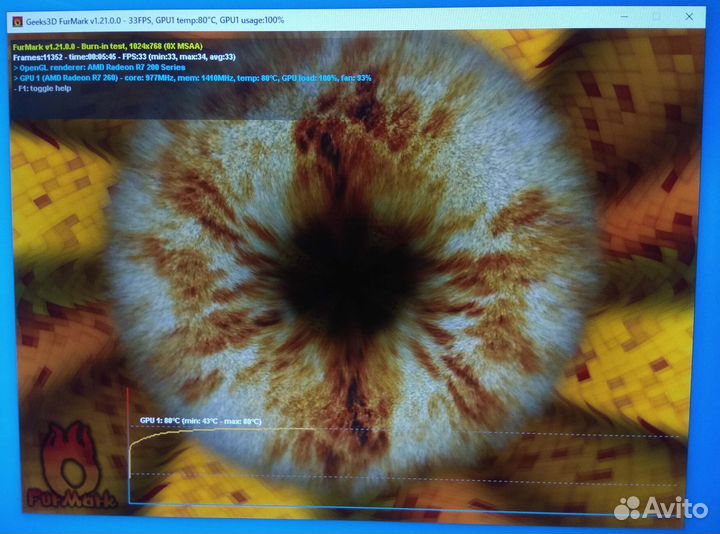The width and height of the screenshot is (720, 534).
Task: Click the upper dashed line in temperature graph
Action: click(500, 435)
